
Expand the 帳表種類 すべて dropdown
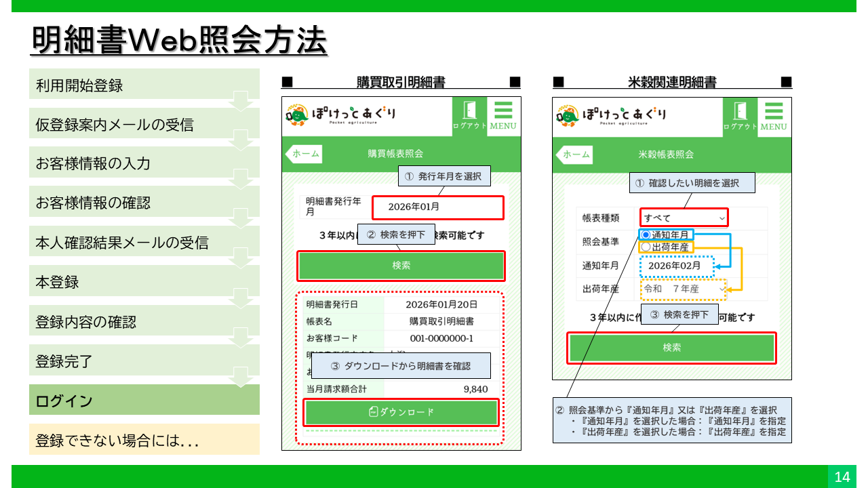[x=684, y=218]
